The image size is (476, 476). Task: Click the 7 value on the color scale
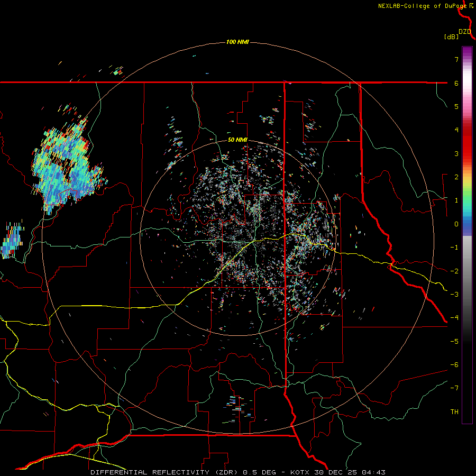(x=456, y=59)
